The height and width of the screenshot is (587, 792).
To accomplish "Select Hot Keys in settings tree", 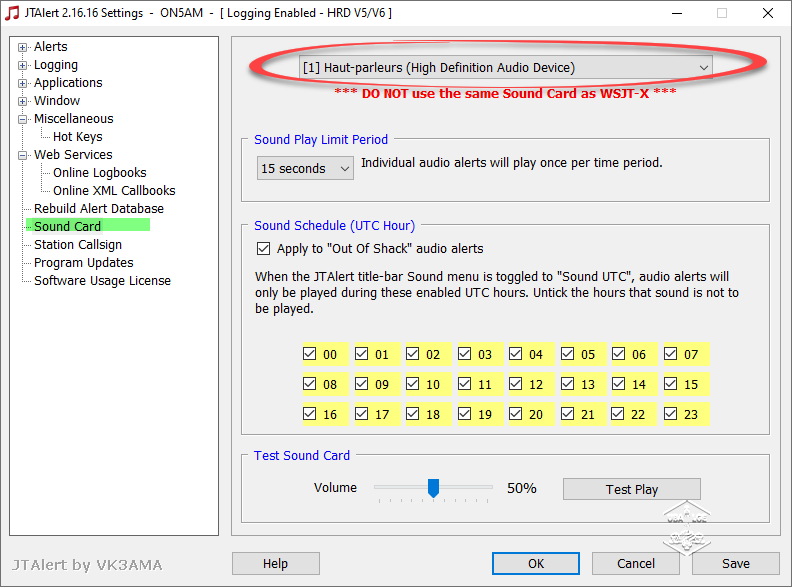I will point(78,137).
